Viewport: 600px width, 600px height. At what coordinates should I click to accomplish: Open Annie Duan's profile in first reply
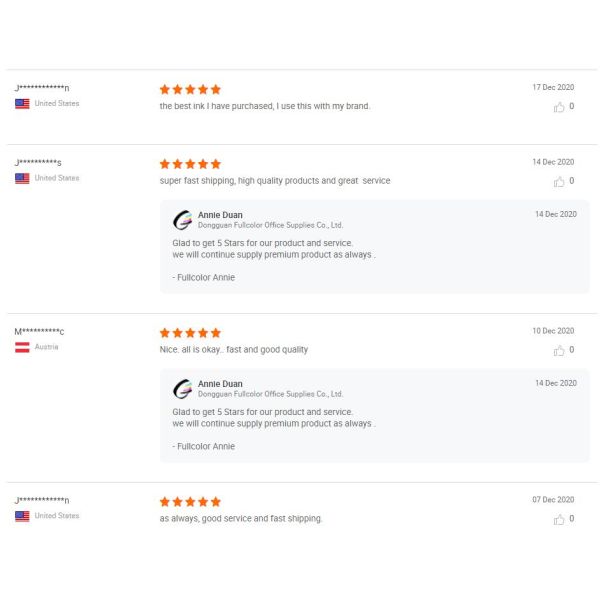[x=220, y=215]
